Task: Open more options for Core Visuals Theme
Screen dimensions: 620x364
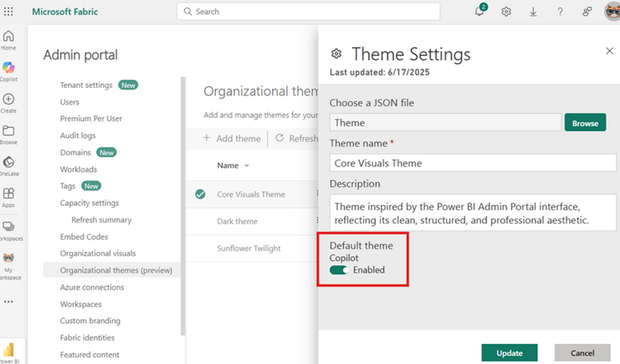Action: pos(317,193)
